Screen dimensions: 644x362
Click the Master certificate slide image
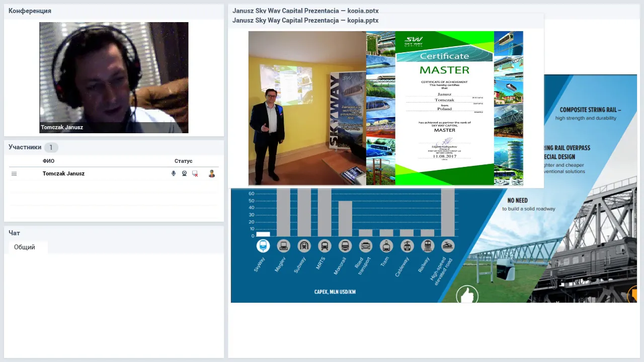point(445,108)
